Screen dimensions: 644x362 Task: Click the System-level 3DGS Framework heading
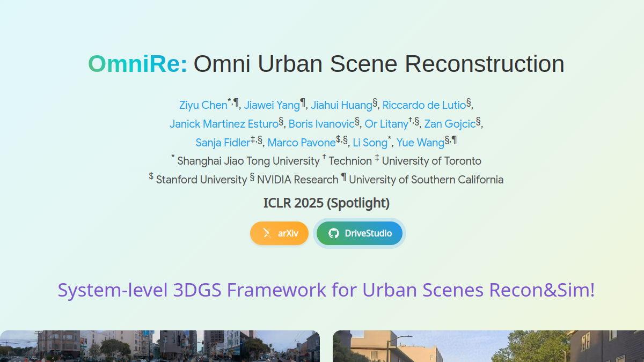pyautogui.click(x=326, y=290)
